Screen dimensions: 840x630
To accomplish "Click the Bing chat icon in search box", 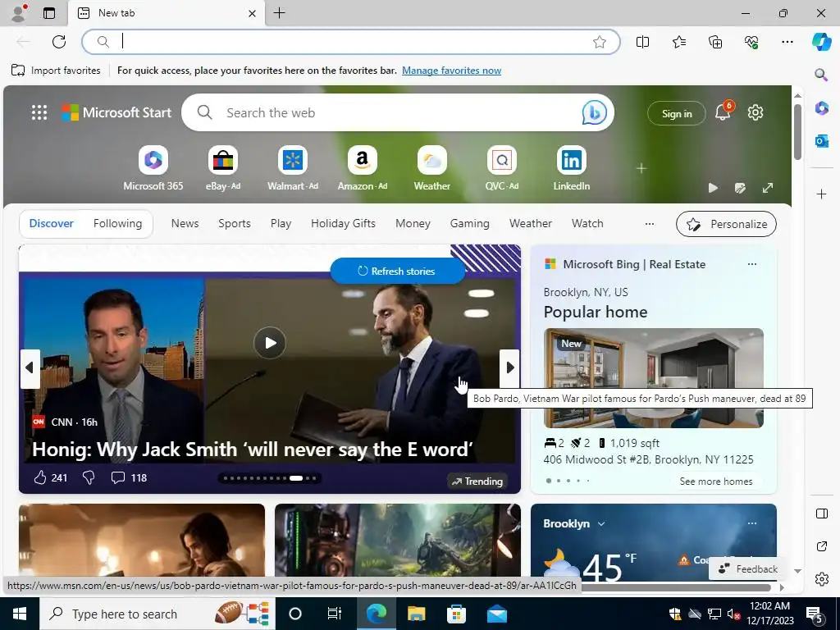I will click(x=594, y=112).
